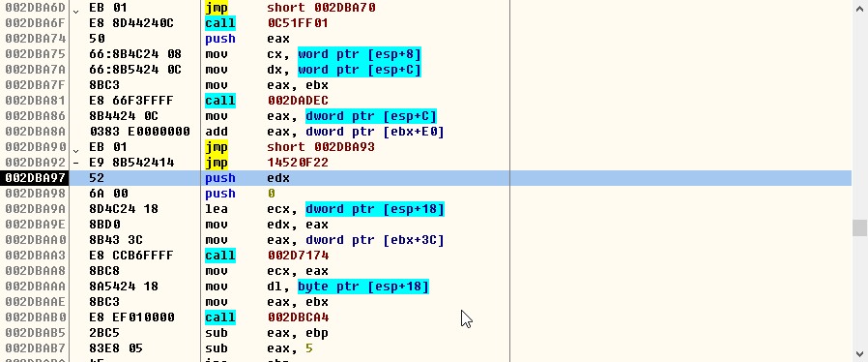Select address 002DBA74
This screenshot has width=868, height=362.
tap(36, 39)
